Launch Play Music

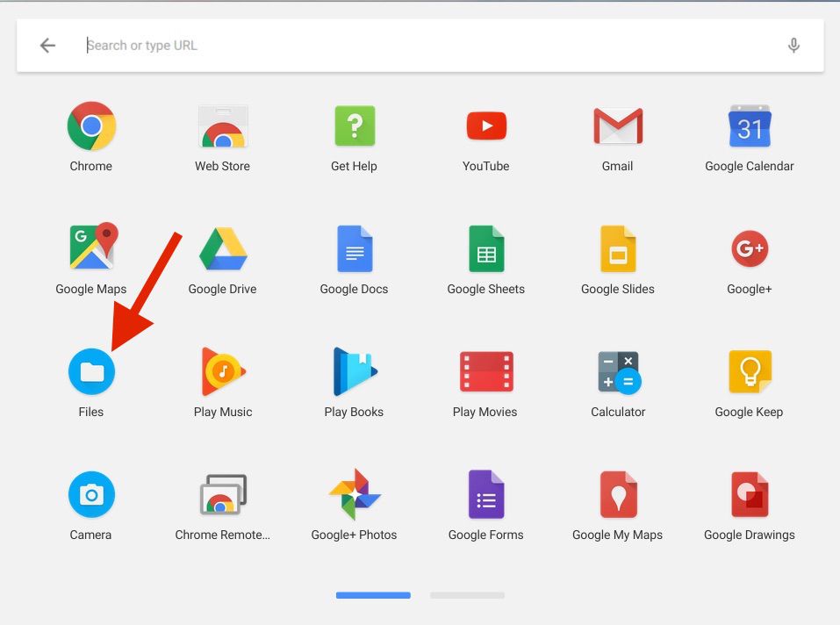[223, 371]
